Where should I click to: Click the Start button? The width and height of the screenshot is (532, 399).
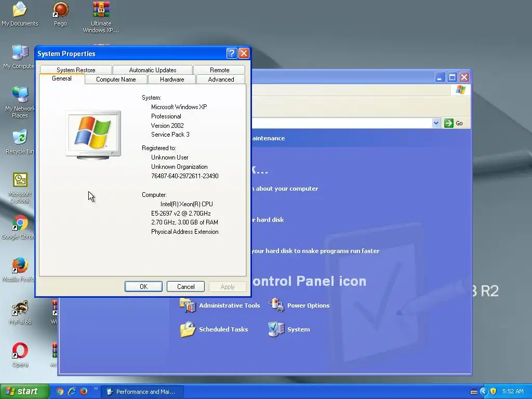click(x=24, y=392)
